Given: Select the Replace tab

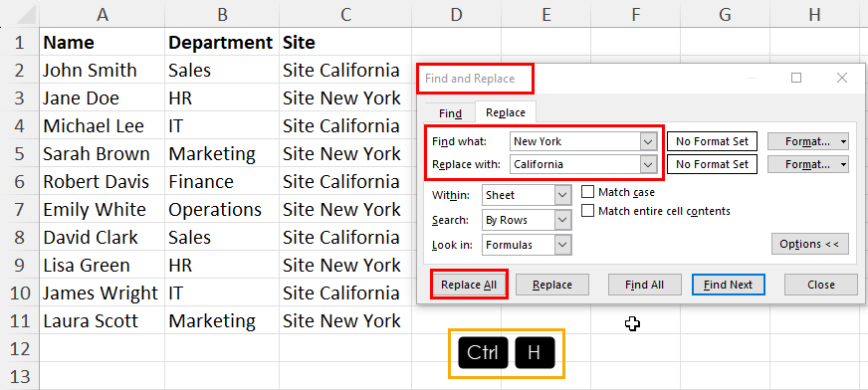Looking at the screenshot, I should [x=506, y=112].
